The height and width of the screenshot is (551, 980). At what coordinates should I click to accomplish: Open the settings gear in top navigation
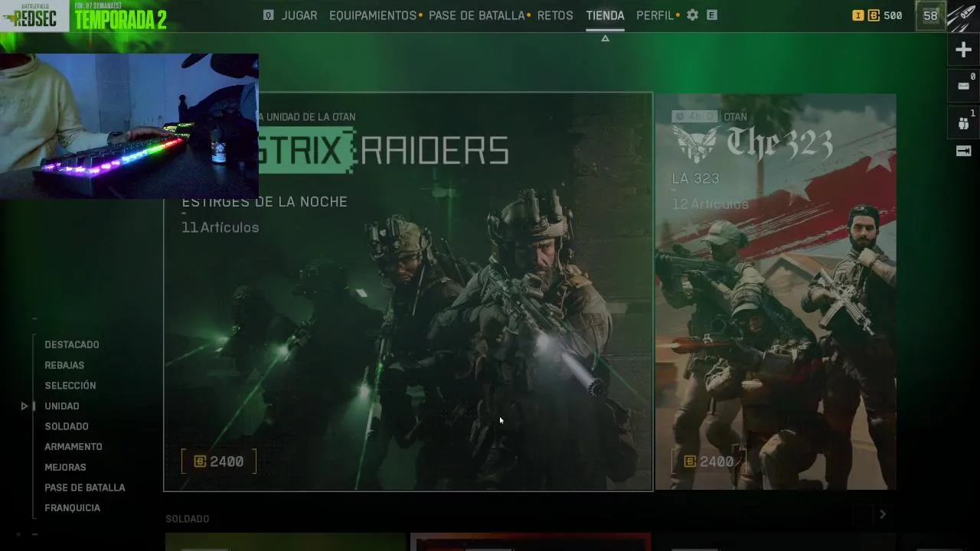coord(692,15)
